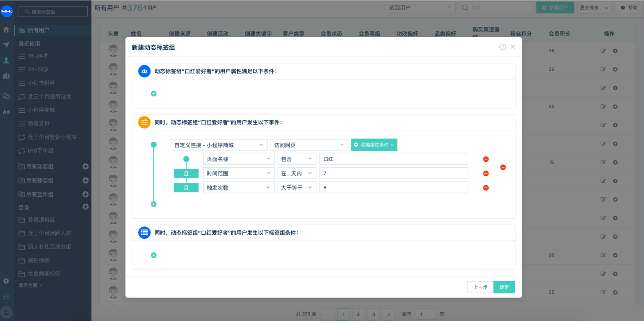This screenshot has height=321, width=644.
Task: Toggle the 且 operator on 时间范围 row
Action: tap(186, 173)
